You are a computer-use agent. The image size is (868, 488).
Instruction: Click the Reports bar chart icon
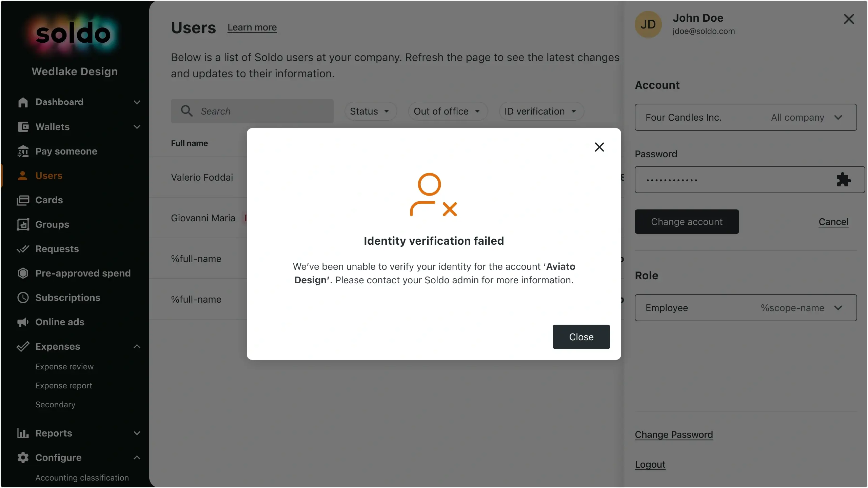click(23, 433)
